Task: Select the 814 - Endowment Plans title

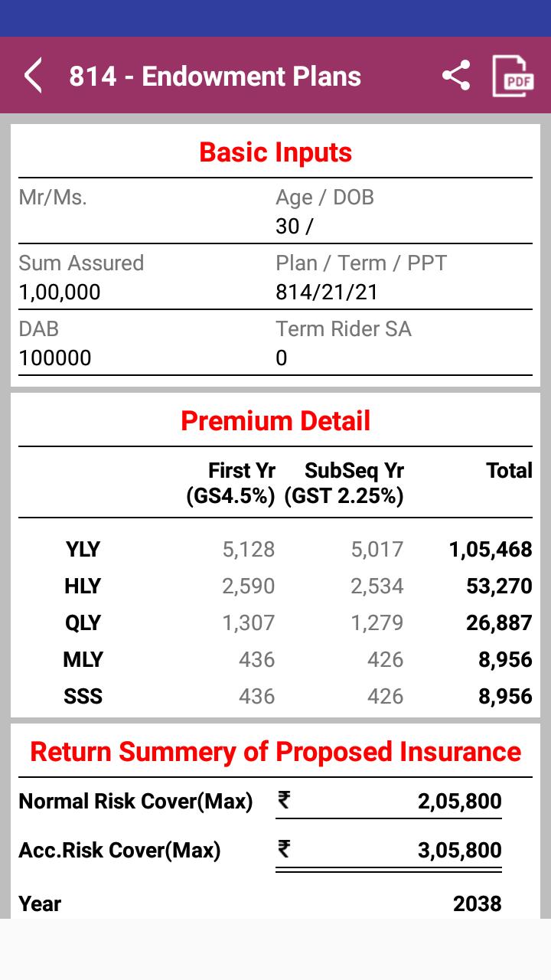Action: [215, 77]
